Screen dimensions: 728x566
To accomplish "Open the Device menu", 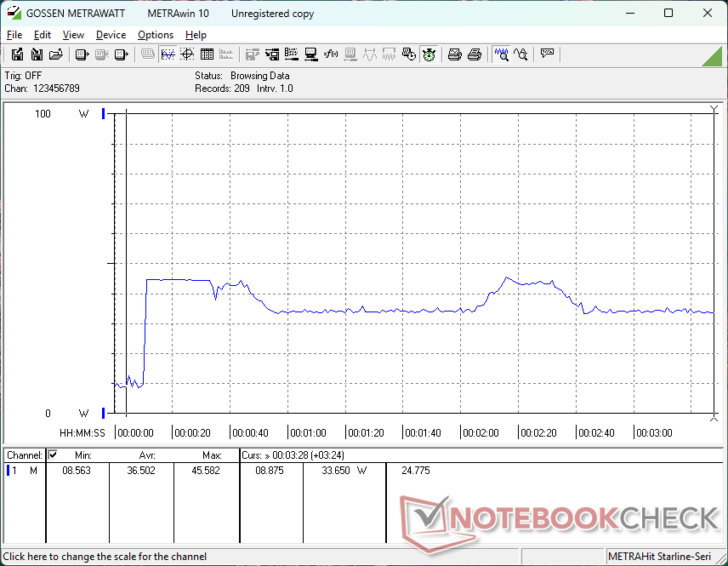I will coord(111,35).
